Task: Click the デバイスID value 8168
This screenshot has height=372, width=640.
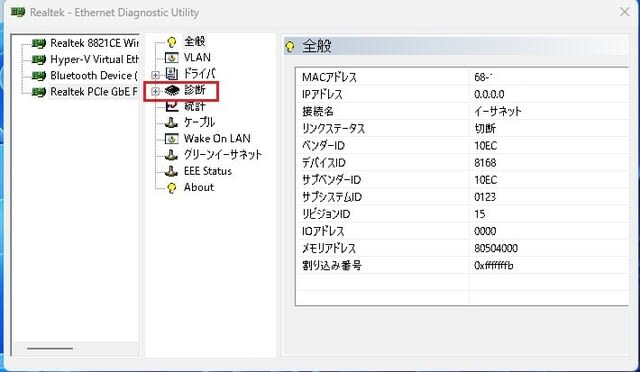Action: tap(485, 163)
